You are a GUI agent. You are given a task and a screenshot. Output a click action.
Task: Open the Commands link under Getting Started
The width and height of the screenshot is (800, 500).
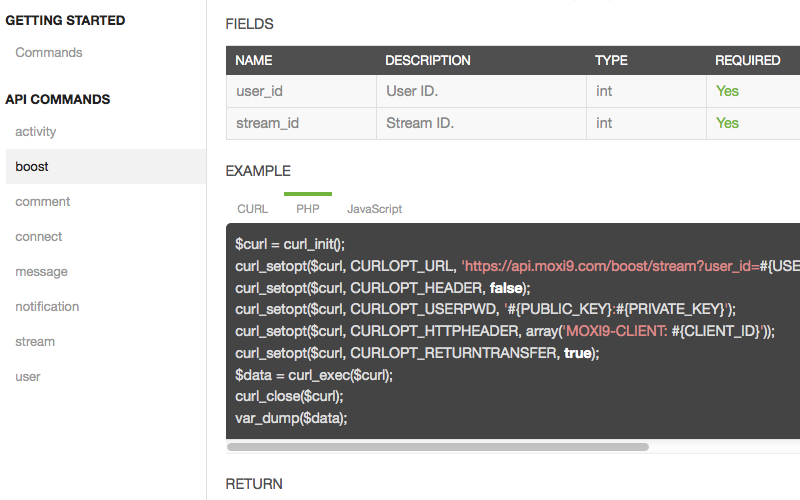click(x=49, y=52)
